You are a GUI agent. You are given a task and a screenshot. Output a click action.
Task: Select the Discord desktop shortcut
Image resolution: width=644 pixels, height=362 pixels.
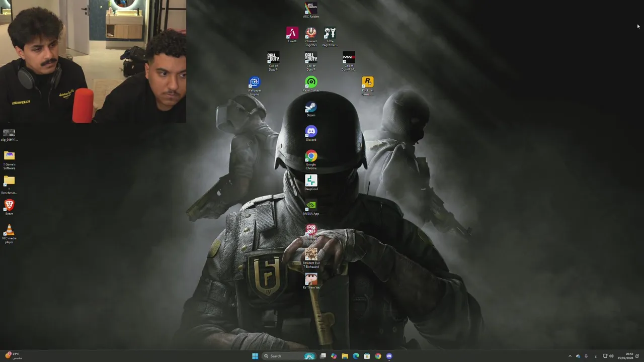[x=311, y=133]
